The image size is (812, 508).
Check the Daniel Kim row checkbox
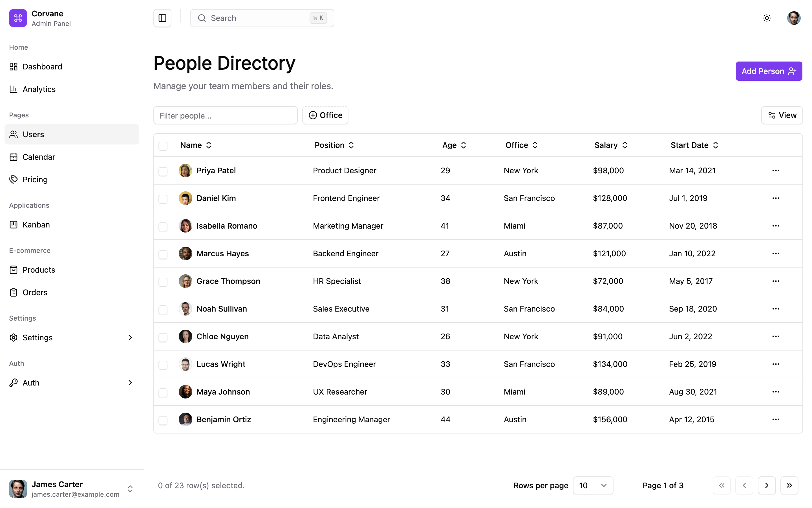pos(163,199)
